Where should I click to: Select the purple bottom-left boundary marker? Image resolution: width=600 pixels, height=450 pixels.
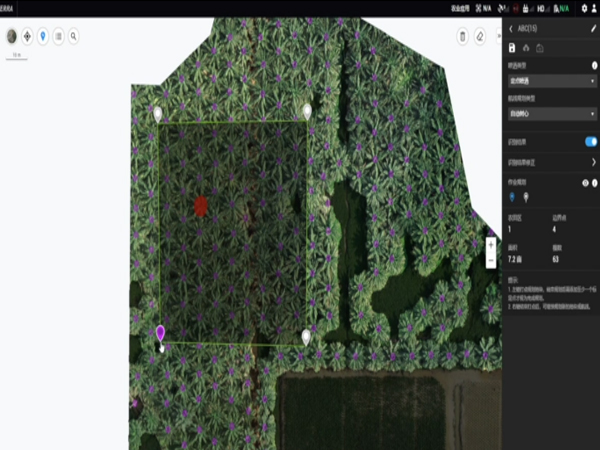160,333
